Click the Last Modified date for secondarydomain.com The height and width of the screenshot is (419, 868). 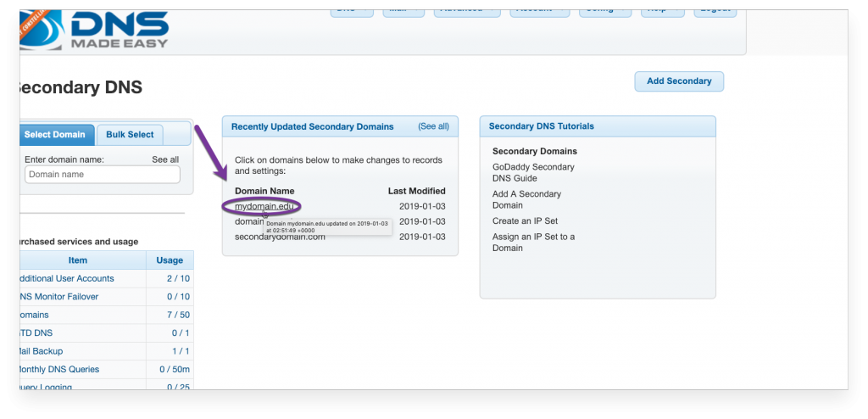click(422, 237)
